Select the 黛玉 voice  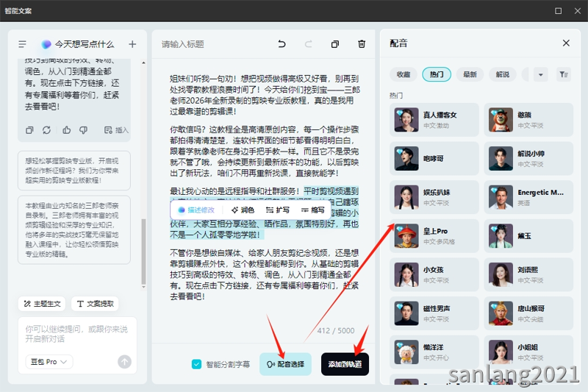pos(528,235)
